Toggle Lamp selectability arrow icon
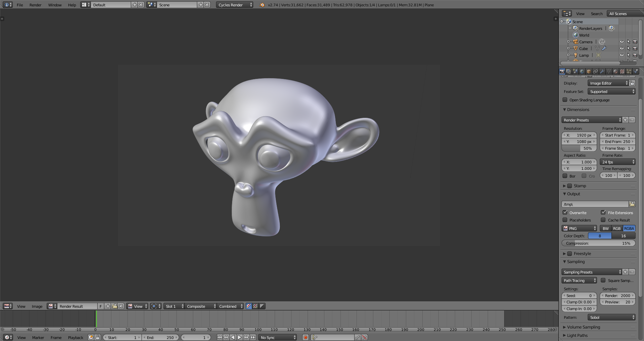 (x=629, y=55)
